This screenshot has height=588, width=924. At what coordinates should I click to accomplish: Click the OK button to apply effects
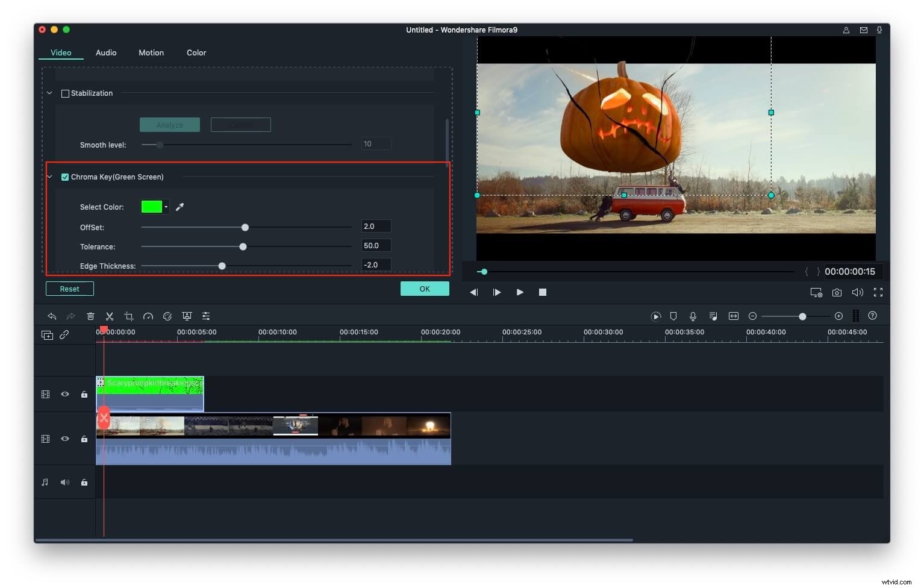[425, 289]
